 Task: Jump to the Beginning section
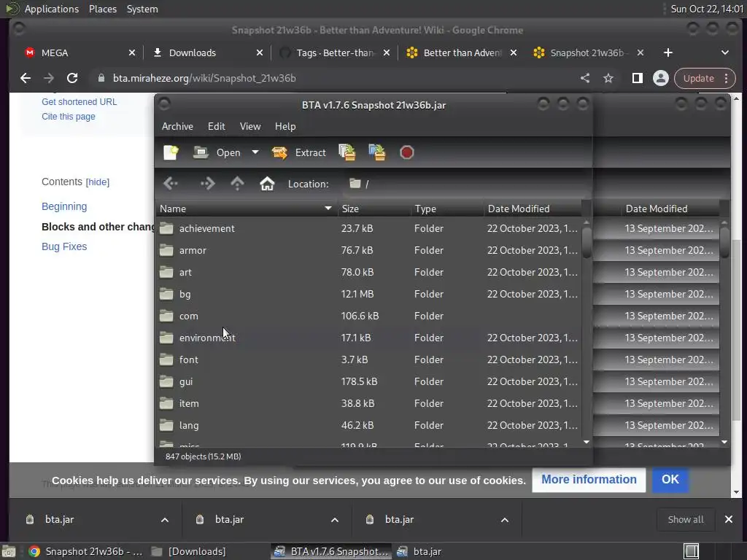64,206
